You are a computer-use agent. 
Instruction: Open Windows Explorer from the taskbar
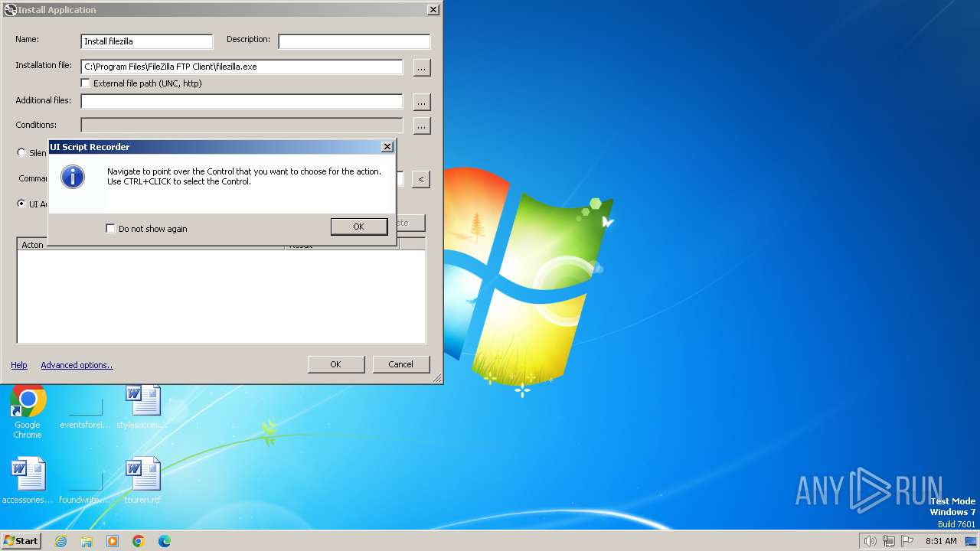click(87, 541)
